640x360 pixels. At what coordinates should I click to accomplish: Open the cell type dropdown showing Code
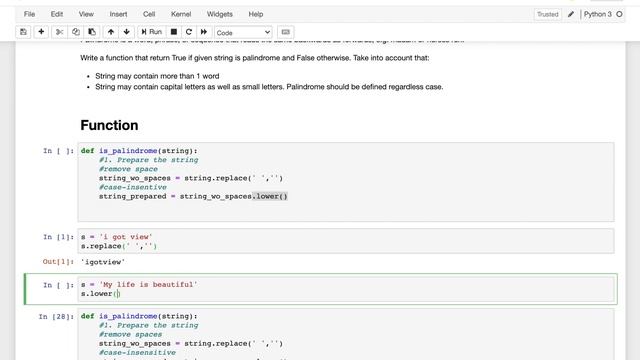click(x=243, y=32)
